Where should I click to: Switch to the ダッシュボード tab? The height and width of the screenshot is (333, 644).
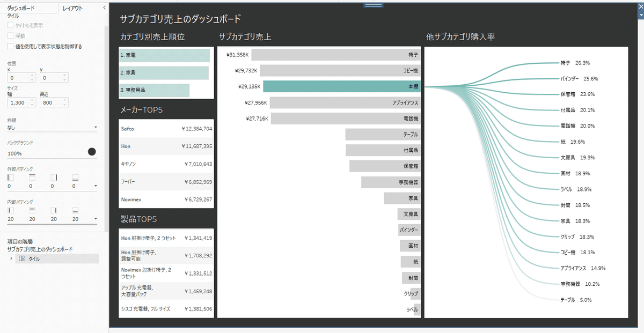[21, 8]
